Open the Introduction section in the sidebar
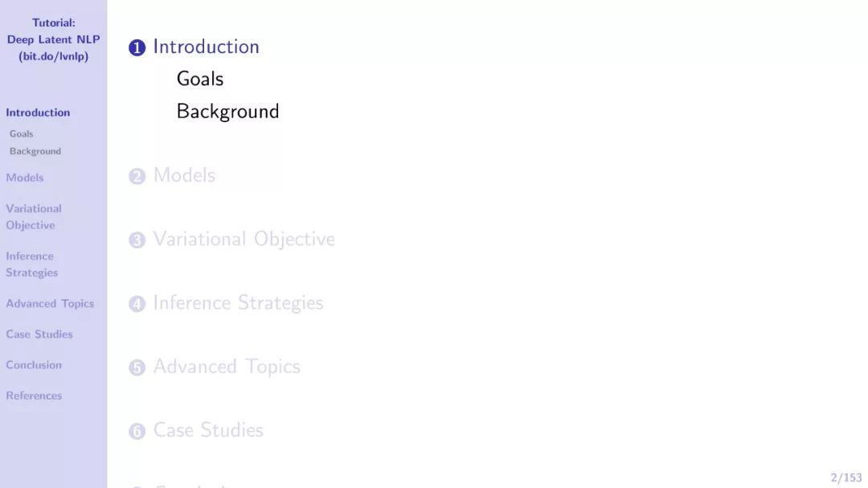 (x=39, y=113)
